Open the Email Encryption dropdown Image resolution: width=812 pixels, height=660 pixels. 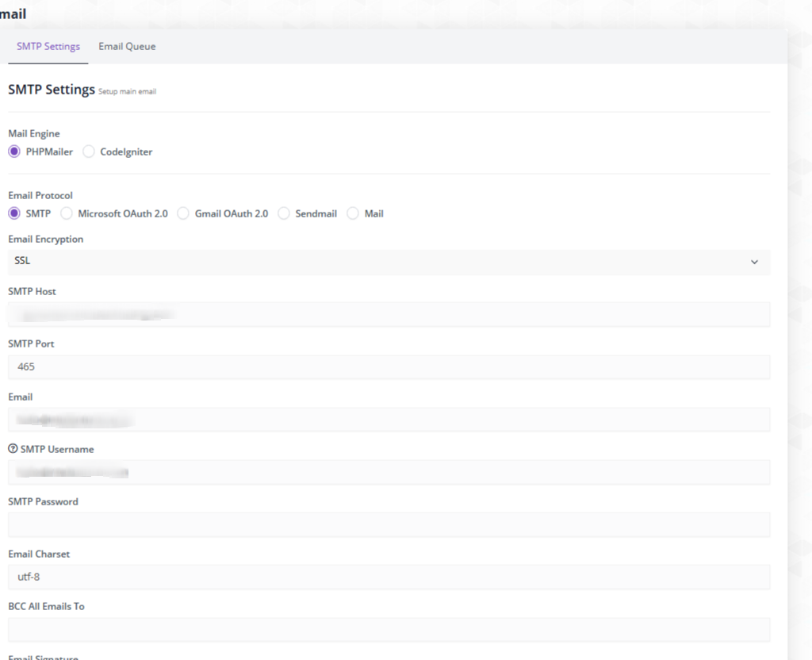389,262
